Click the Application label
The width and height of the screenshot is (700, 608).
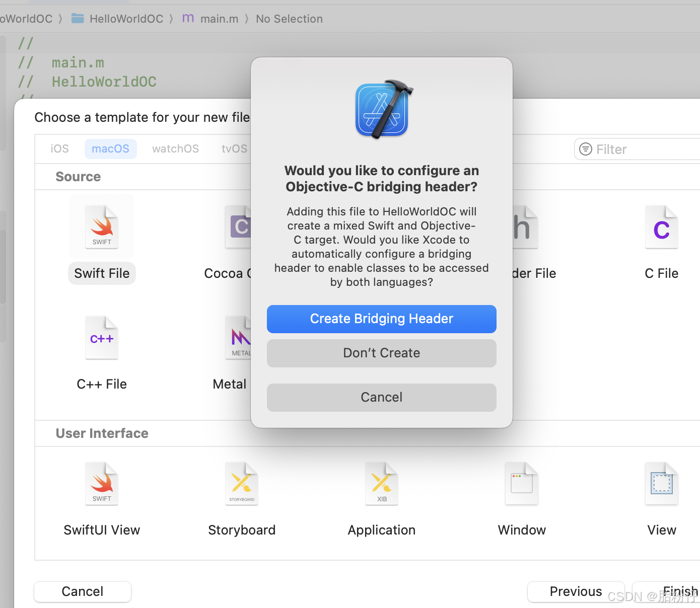[382, 530]
